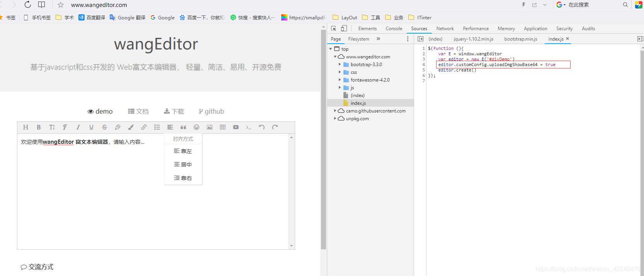Collapse the www.wangeditor.com tree node
644x276 pixels.
click(x=335, y=57)
